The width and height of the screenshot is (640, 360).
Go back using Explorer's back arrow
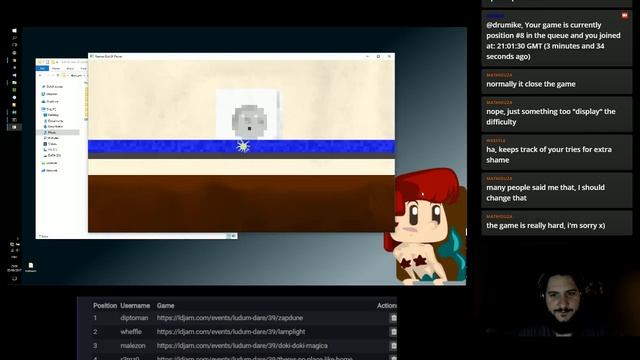tap(40, 76)
